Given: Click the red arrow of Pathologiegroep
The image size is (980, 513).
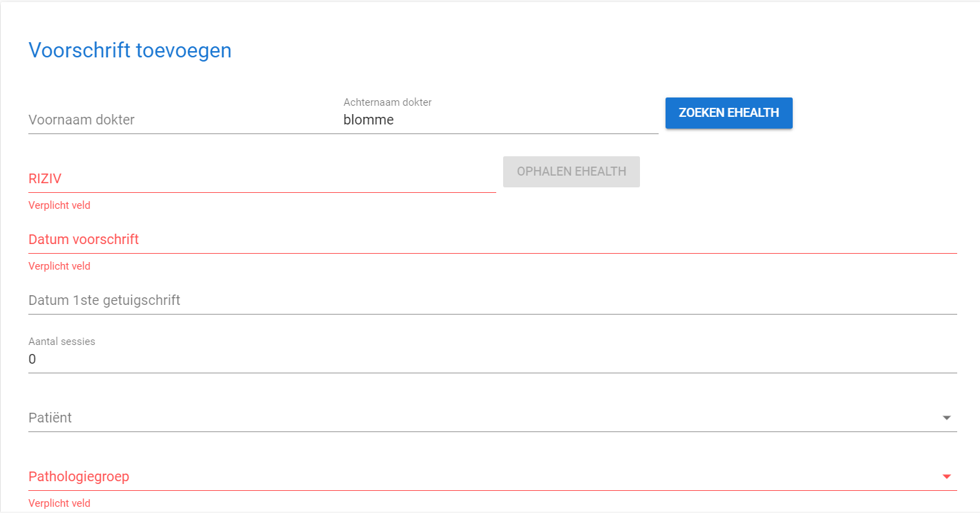Looking at the screenshot, I should click(x=947, y=476).
